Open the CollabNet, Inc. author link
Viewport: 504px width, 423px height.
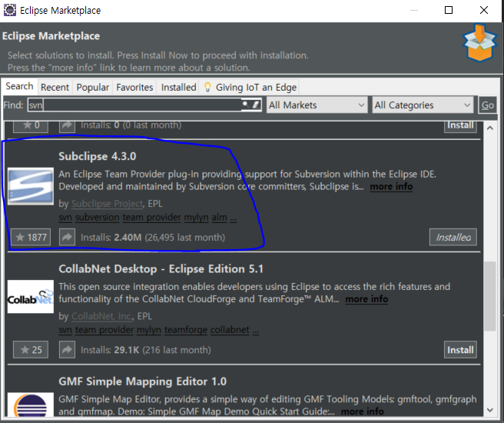coord(102,316)
